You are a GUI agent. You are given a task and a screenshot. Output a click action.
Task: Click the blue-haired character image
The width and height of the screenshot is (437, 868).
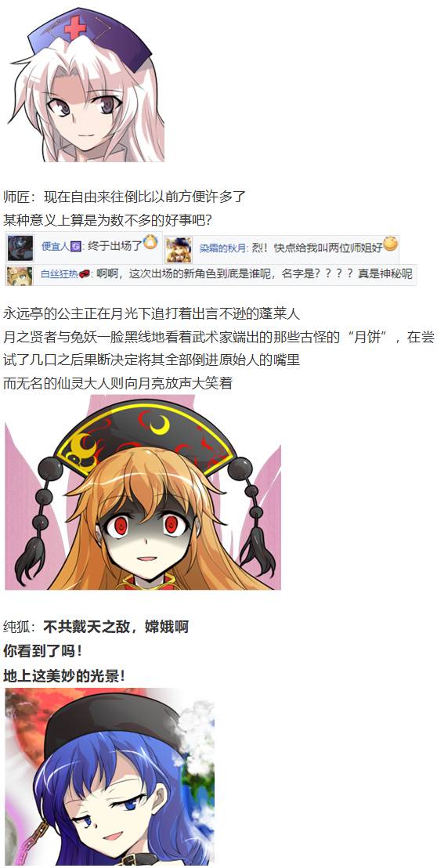coord(110,776)
